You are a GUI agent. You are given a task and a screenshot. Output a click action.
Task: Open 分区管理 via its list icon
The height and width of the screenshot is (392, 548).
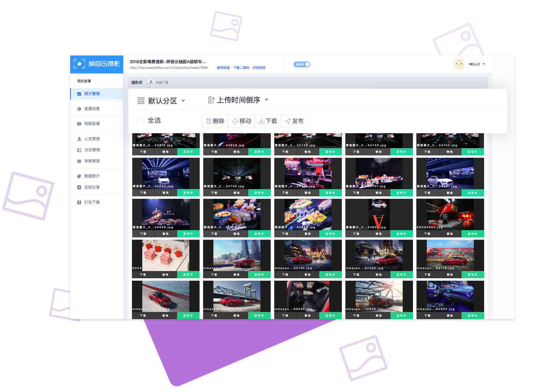click(x=79, y=150)
